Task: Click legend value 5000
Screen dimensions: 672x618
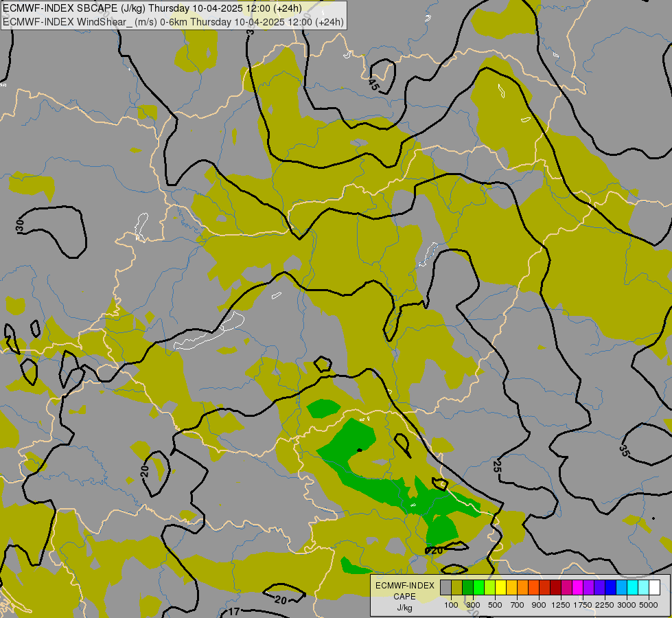Action: 649,605
